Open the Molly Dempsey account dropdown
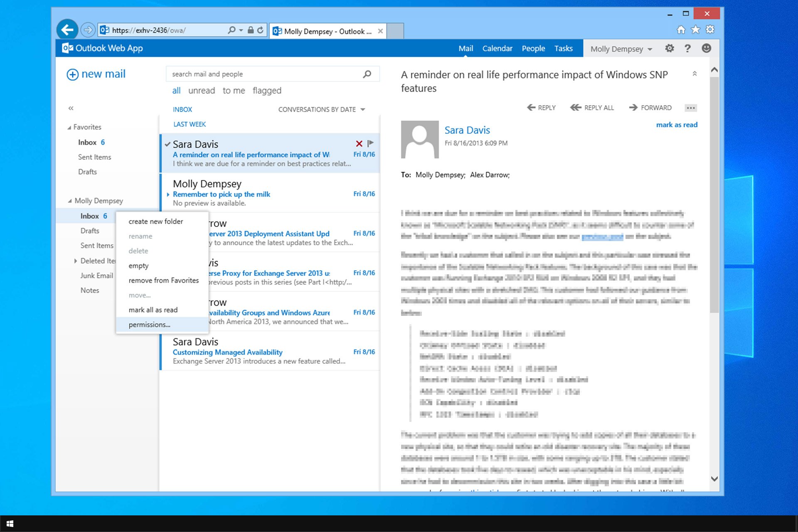 point(621,49)
